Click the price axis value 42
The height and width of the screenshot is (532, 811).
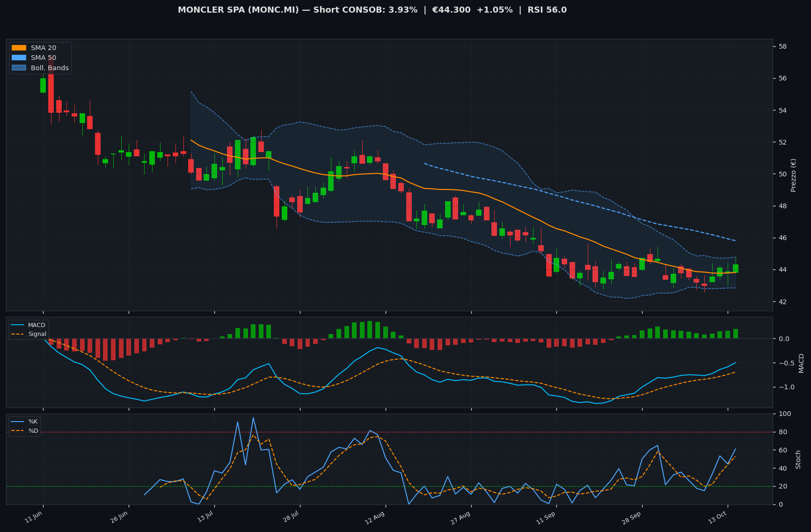(782, 302)
